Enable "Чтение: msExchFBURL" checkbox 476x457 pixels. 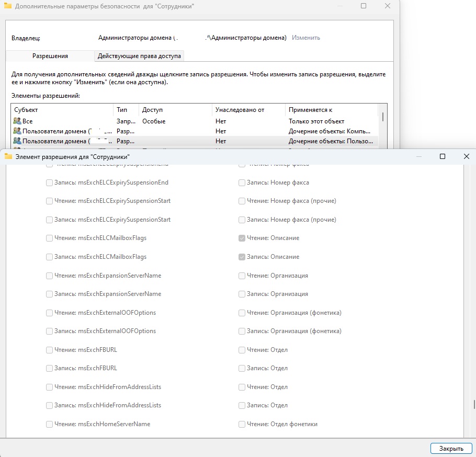pos(49,350)
